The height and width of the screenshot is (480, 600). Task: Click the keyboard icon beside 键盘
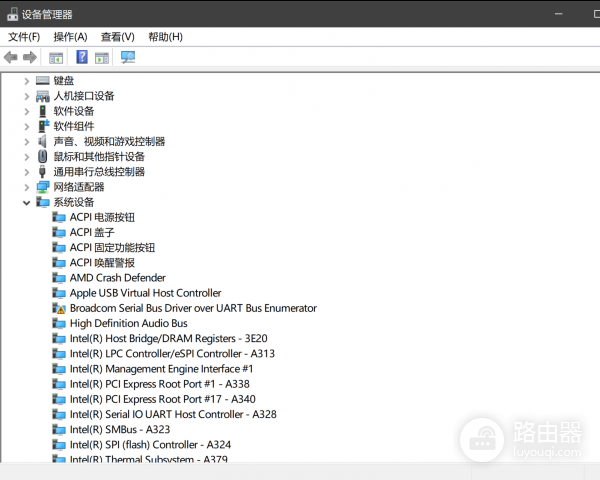pos(42,80)
